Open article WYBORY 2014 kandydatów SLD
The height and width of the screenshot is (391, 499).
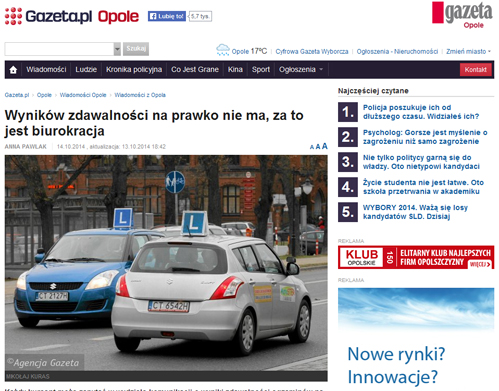pos(415,212)
